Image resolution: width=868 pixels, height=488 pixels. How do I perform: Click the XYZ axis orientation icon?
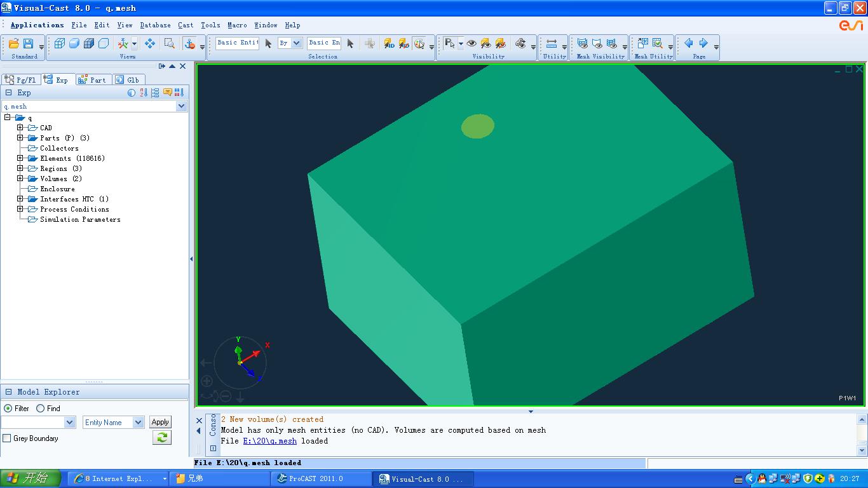(x=123, y=43)
